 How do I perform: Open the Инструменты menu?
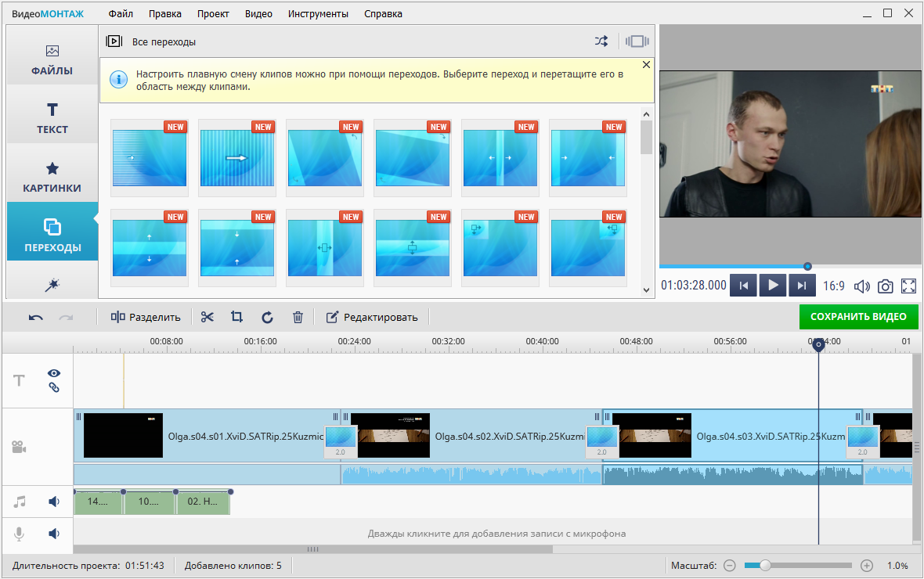317,13
